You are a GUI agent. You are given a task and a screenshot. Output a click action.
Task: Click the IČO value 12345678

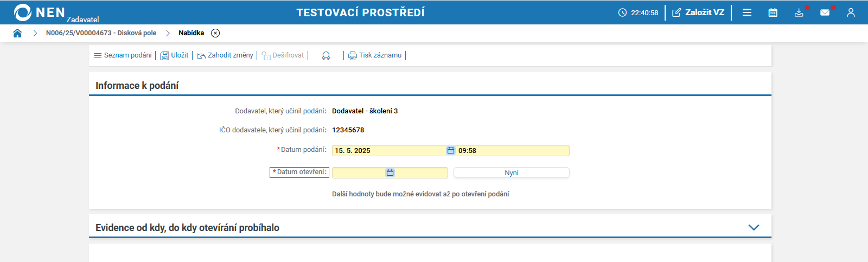coord(348,130)
